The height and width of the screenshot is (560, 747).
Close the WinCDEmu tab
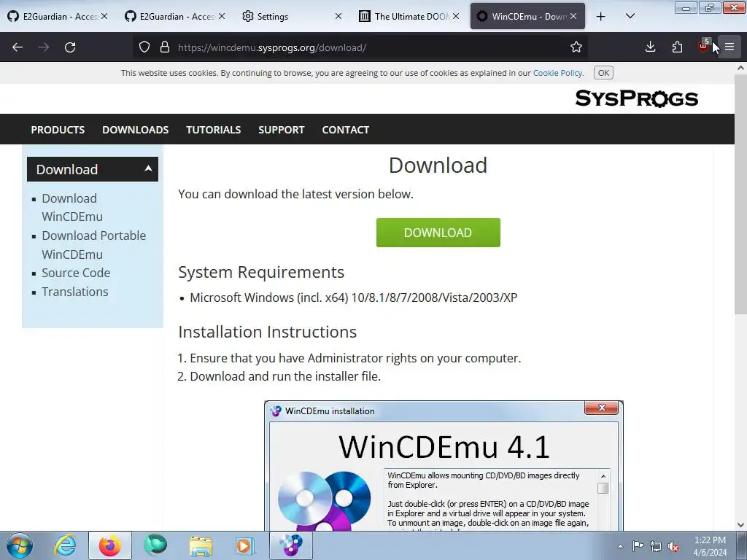[x=573, y=16]
